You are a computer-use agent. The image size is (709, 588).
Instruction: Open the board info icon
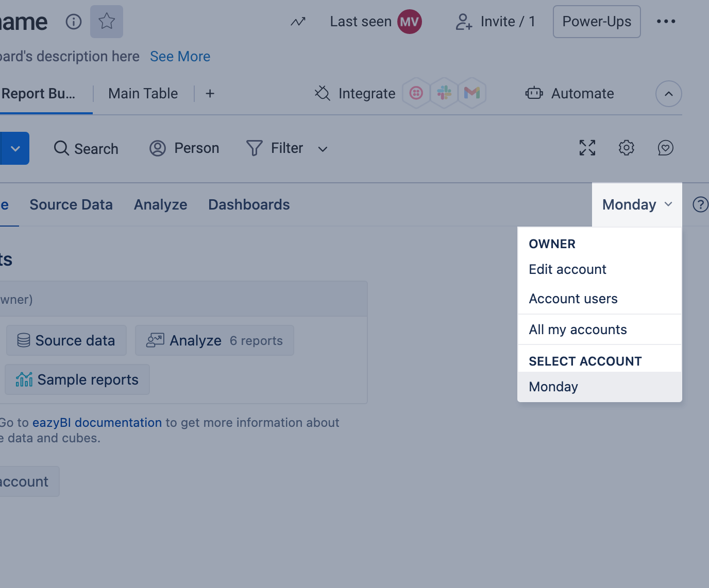[74, 22]
